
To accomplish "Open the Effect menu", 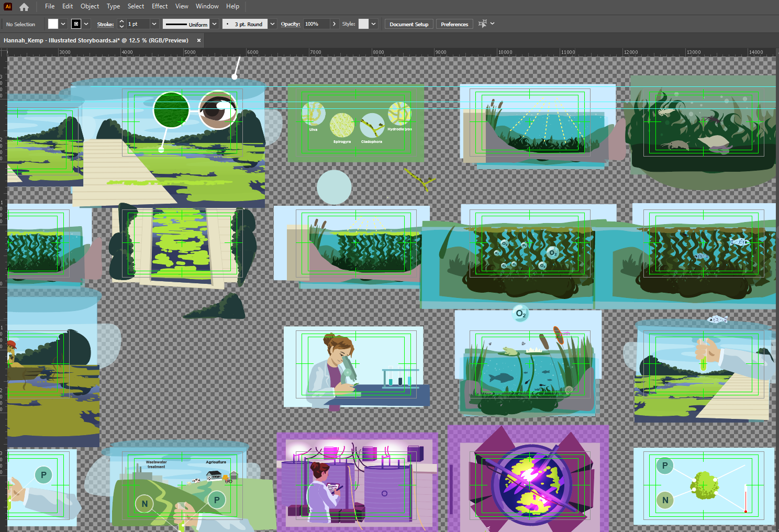I will click(x=160, y=6).
